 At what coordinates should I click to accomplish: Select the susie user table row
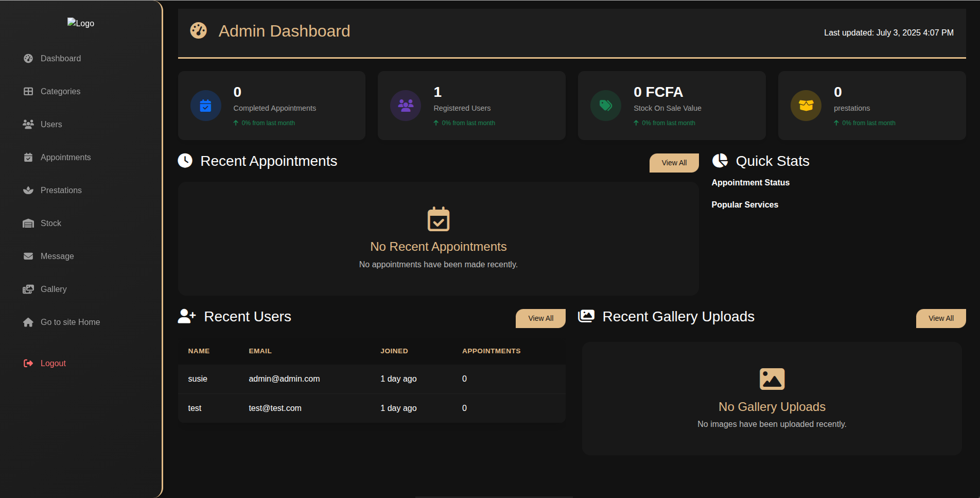click(x=371, y=379)
